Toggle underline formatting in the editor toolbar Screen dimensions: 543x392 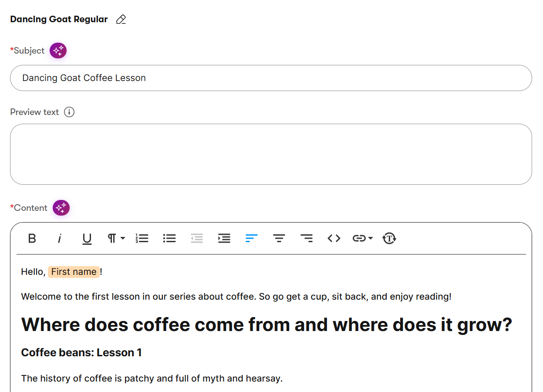pos(87,238)
